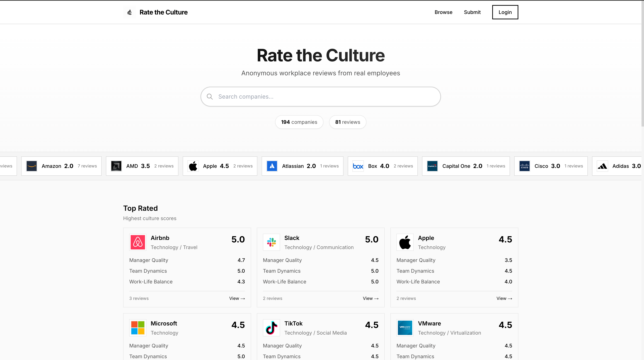Click Slack's 5.0 overall score

(x=372, y=240)
